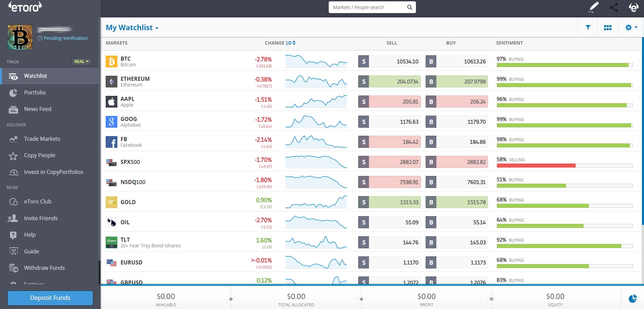Click Withdraw Funds in the sidebar
The height and width of the screenshot is (309, 644).
point(44,268)
